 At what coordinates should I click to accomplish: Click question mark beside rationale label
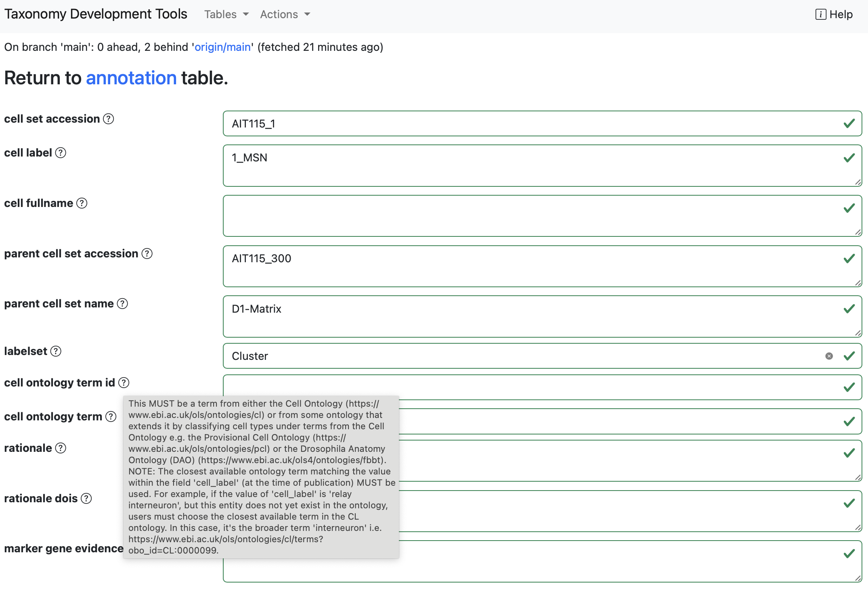point(61,448)
